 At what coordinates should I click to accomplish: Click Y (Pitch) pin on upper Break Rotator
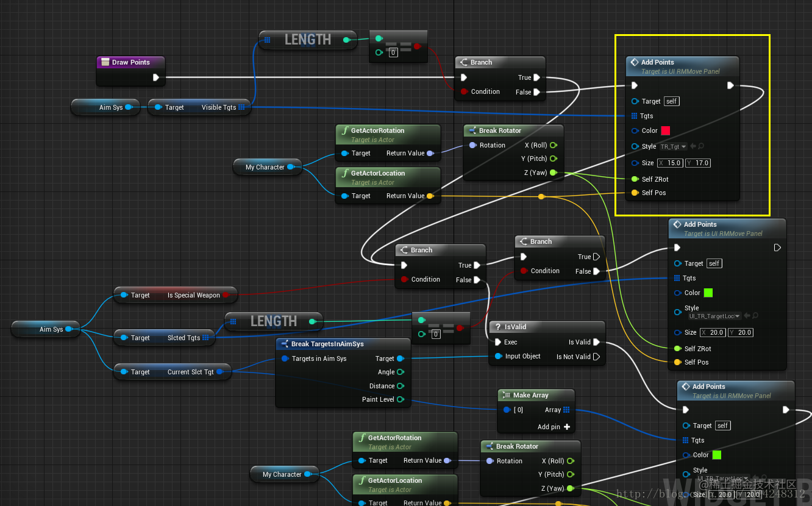click(x=553, y=159)
